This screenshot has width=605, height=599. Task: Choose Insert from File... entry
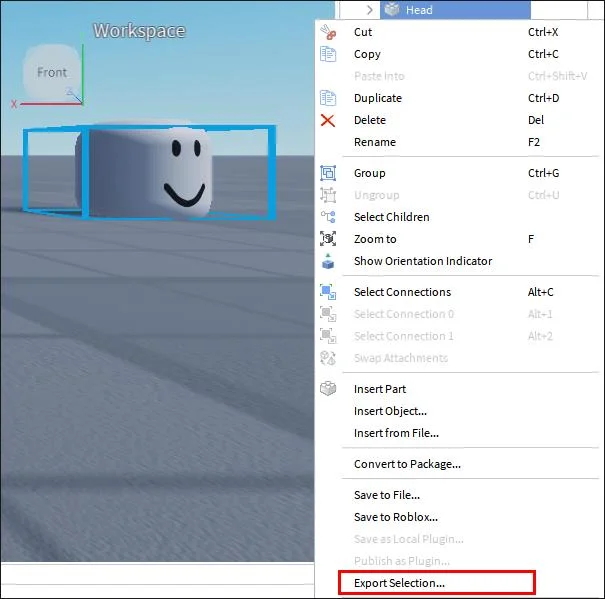(x=457, y=433)
